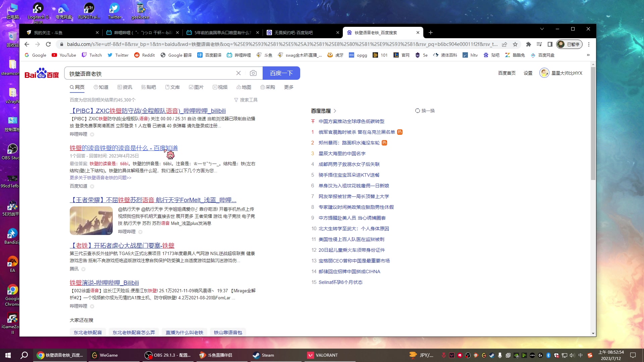This screenshot has height=362, width=644.
Task: Bookmark this page with the star icon
Action: coord(515,44)
